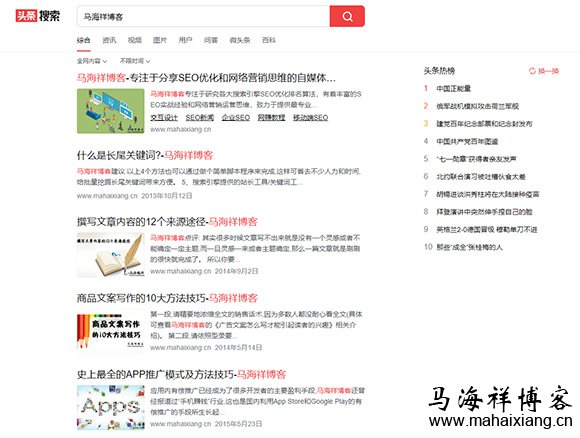
Task: Expand the 不限时间 filter dropdown
Action: point(135,61)
